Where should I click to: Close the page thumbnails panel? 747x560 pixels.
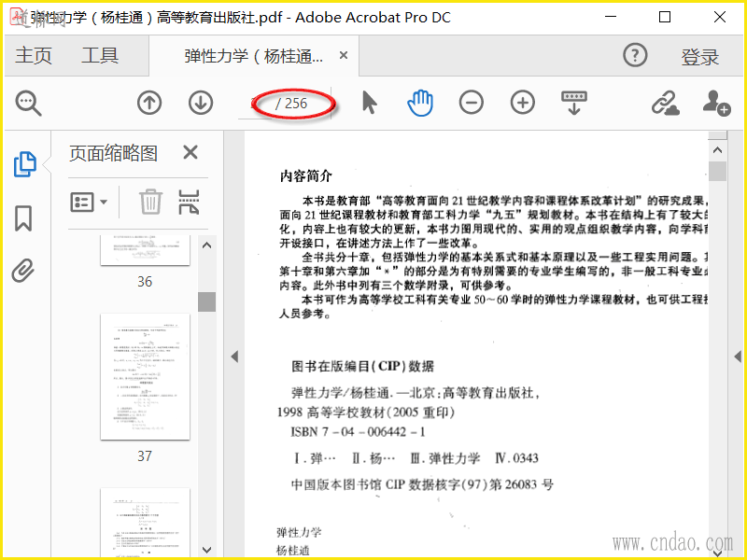point(190,153)
